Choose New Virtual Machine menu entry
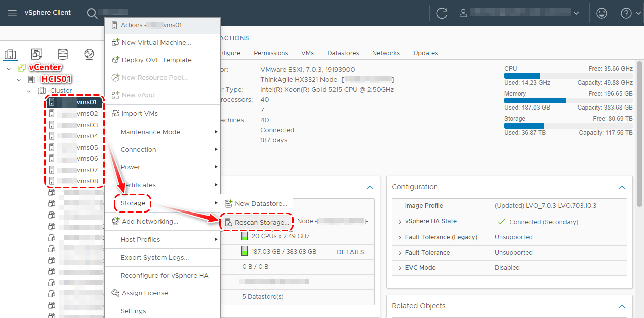644x318 pixels. 156,43
